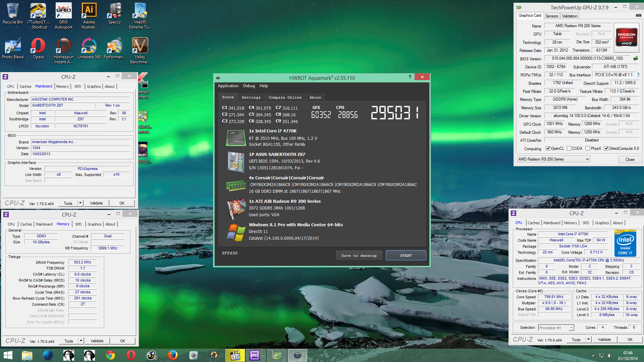Screen dimensions: 644x362
Task: Launch the GRID Autosport desktop shortcut
Action: pyautogui.click(x=63, y=16)
